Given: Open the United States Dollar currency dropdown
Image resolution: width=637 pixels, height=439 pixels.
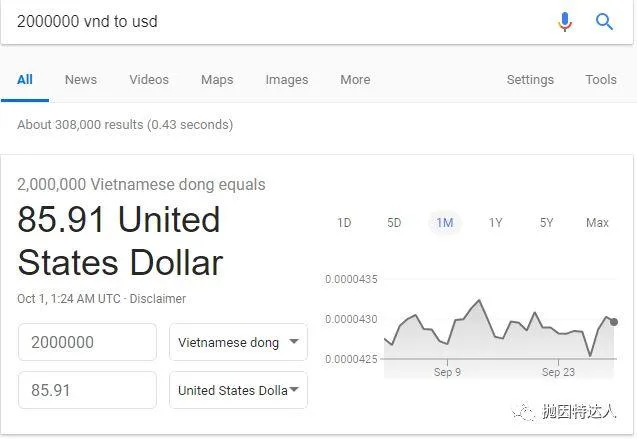Looking at the screenshot, I should pos(238,390).
